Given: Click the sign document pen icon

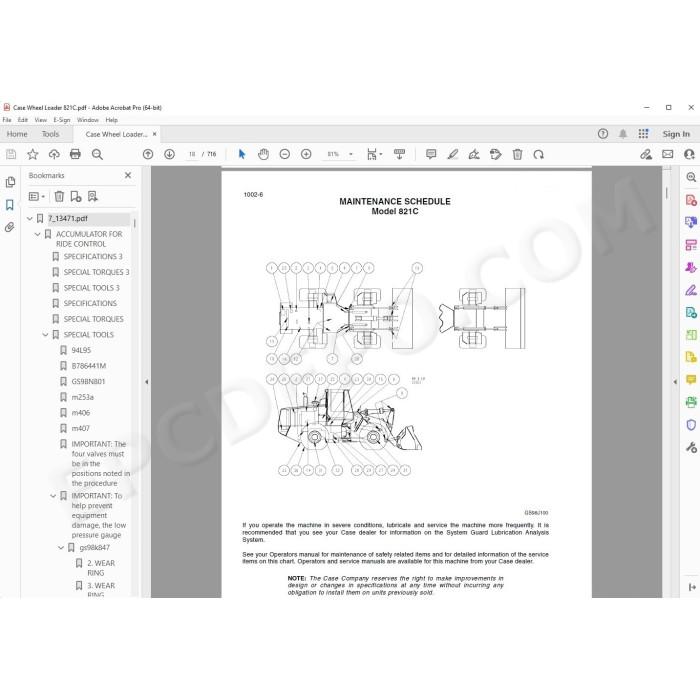Looking at the screenshot, I should (x=474, y=154).
